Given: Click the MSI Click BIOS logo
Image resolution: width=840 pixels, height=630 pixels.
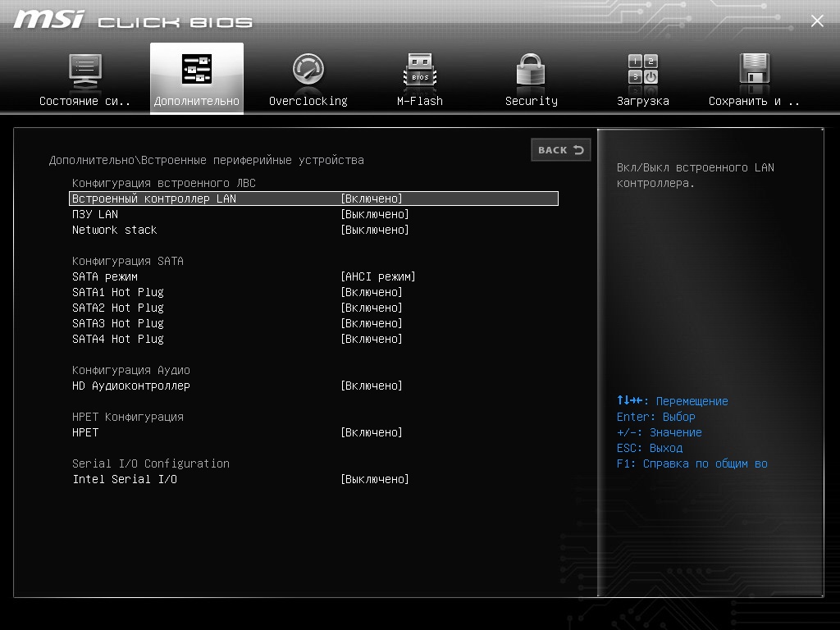Looking at the screenshot, I should 133,21.
